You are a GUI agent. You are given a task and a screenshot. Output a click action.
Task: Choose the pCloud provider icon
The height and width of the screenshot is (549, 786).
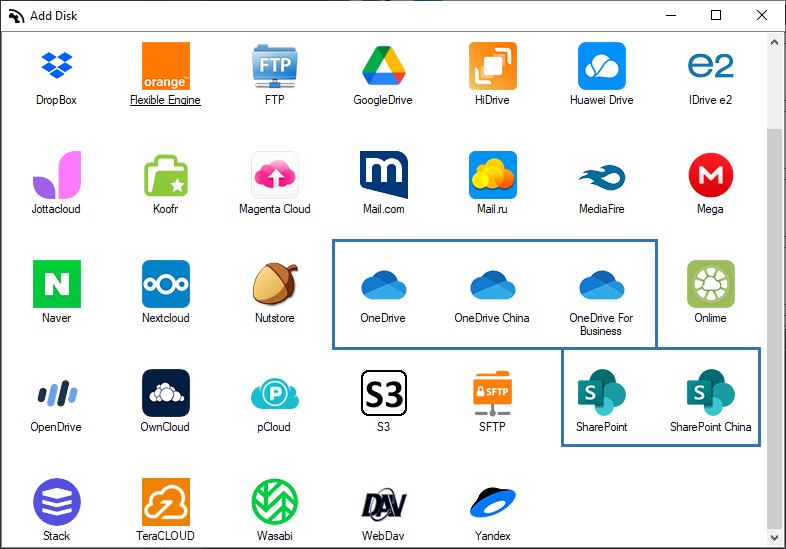(x=275, y=394)
